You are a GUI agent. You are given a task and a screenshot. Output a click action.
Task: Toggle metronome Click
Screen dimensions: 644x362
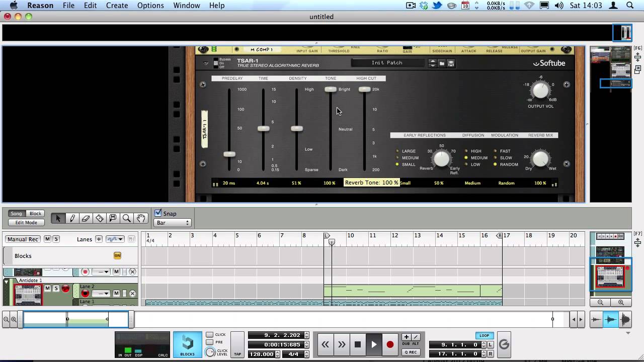[209, 335]
